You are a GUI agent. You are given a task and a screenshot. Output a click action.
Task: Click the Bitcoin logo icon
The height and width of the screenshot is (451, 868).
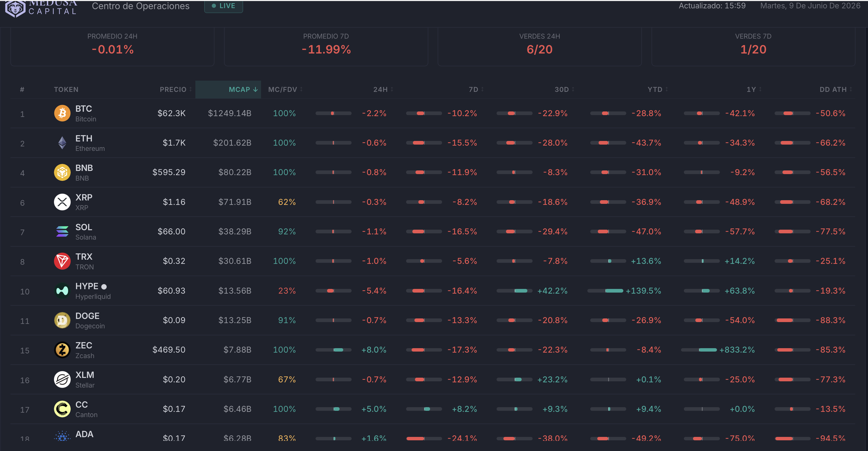coord(62,113)
